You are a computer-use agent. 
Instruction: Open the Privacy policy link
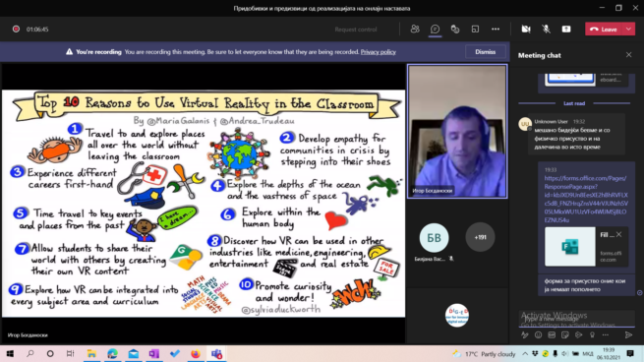tap(378, 52)
